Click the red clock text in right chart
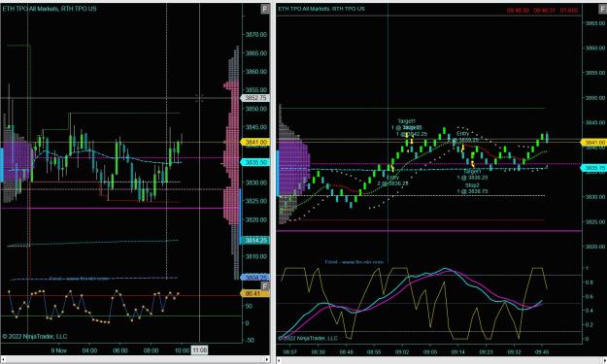Viewport: 607px width, 364px height. (542, 11)
